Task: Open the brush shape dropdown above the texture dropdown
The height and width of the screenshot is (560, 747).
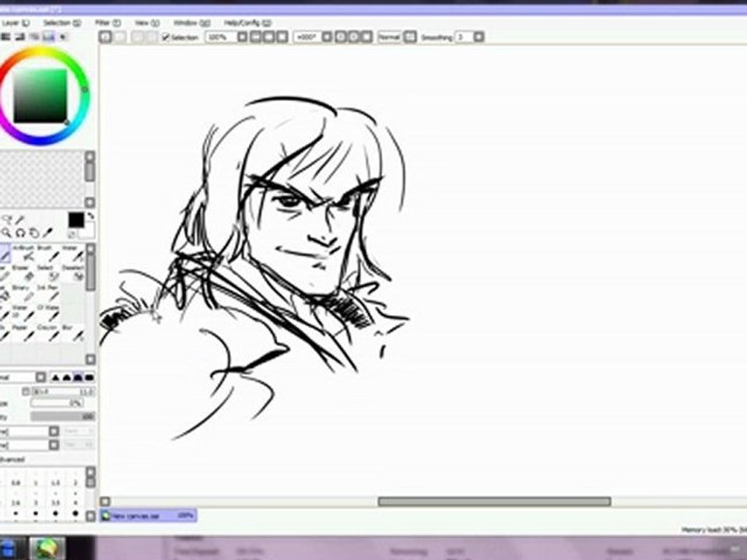Action: click(x=54, y=432)
